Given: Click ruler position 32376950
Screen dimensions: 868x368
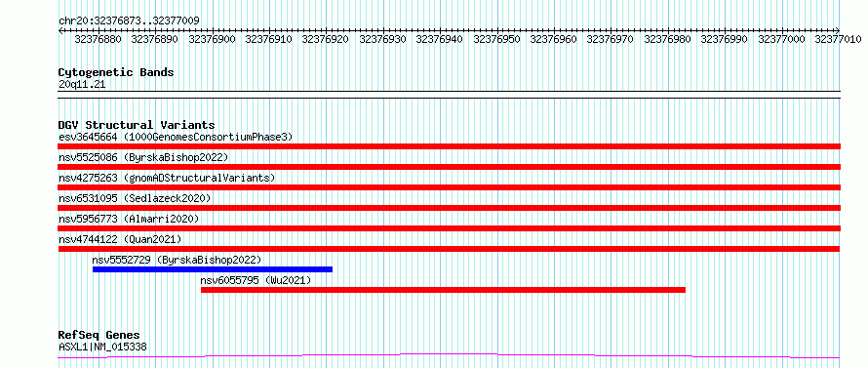Looking at the screenshot, I should [497, 39].
